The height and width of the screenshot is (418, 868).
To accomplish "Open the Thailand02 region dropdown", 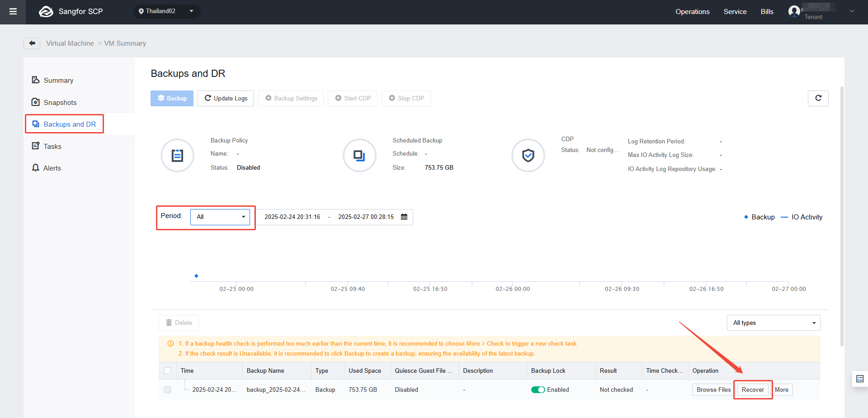I will click(x=166, y=11).
